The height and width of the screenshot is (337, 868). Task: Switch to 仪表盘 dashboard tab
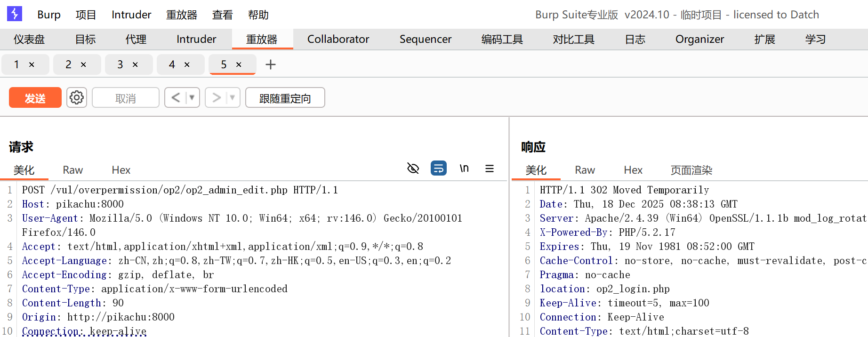point(29,39)
